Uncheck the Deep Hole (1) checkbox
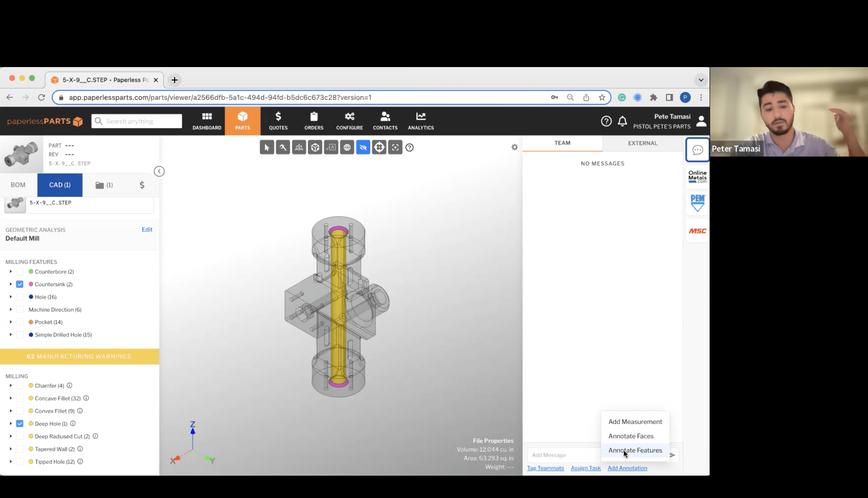Viewport: 868px width, 498px height. click(20, 423)
